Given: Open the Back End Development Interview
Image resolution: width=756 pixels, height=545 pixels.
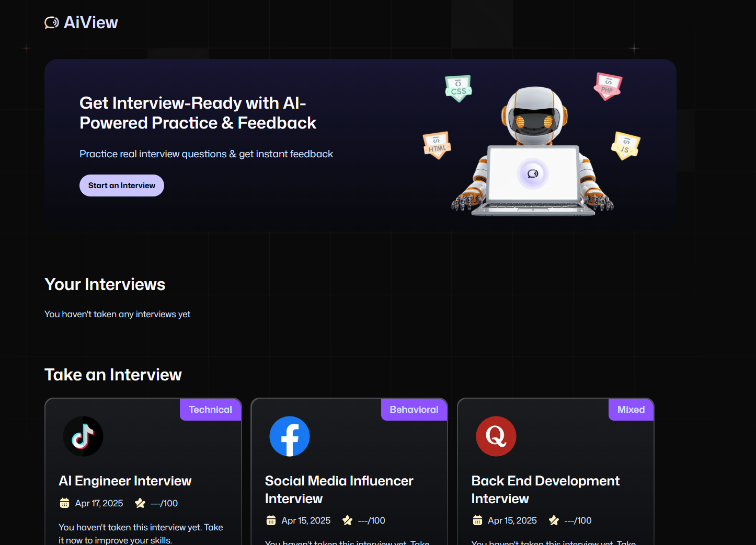Looking at the screenshot, I should click(545, 489).
